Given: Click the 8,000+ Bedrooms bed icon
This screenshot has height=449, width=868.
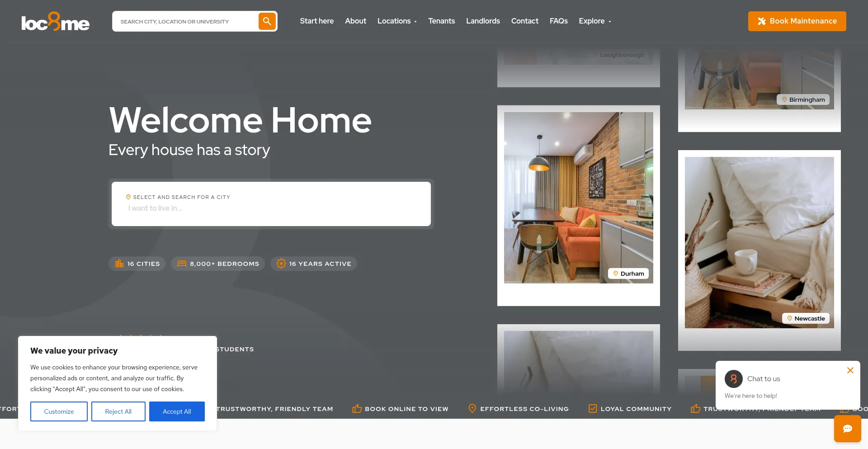Looking at the screenshot, I should point(182,264).
